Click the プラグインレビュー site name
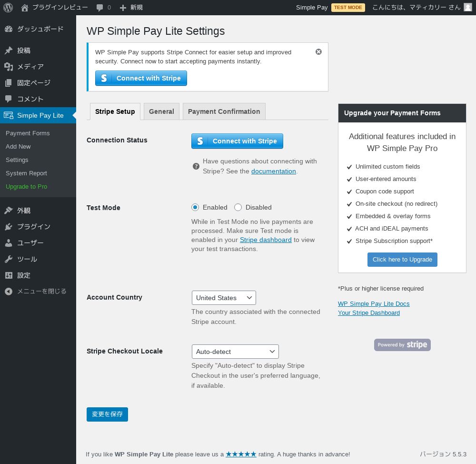This screenshot has width=476, height=464. point(60,8)
